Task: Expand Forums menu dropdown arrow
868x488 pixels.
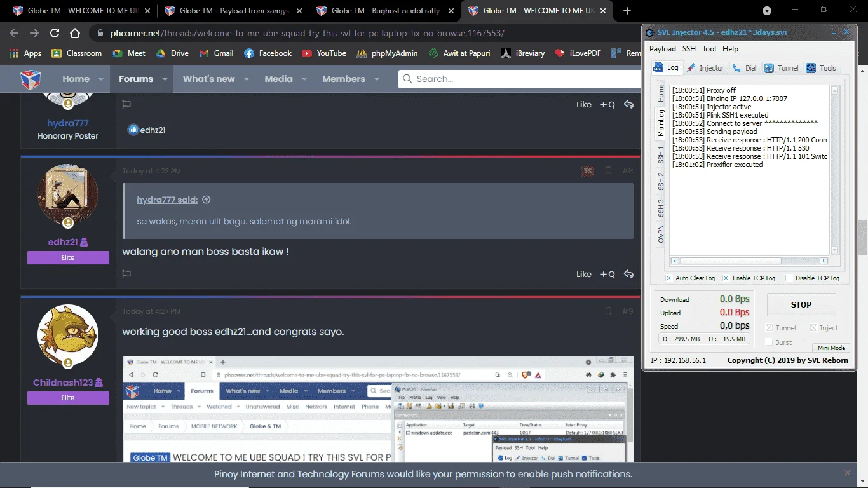Action: [165, 79]
